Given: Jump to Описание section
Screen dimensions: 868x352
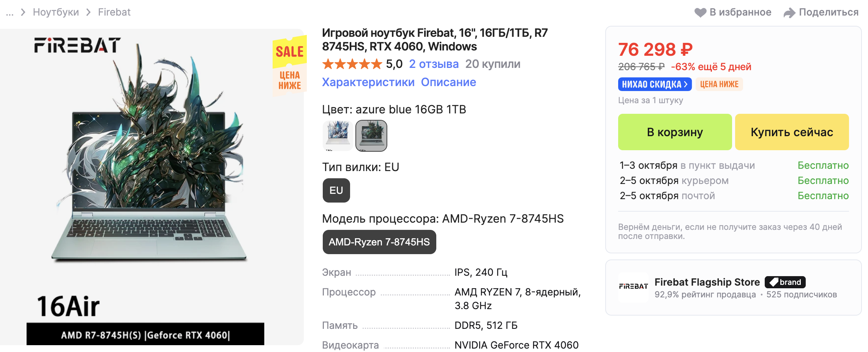Looking at the screenshot, I should [x=448, y=82].
